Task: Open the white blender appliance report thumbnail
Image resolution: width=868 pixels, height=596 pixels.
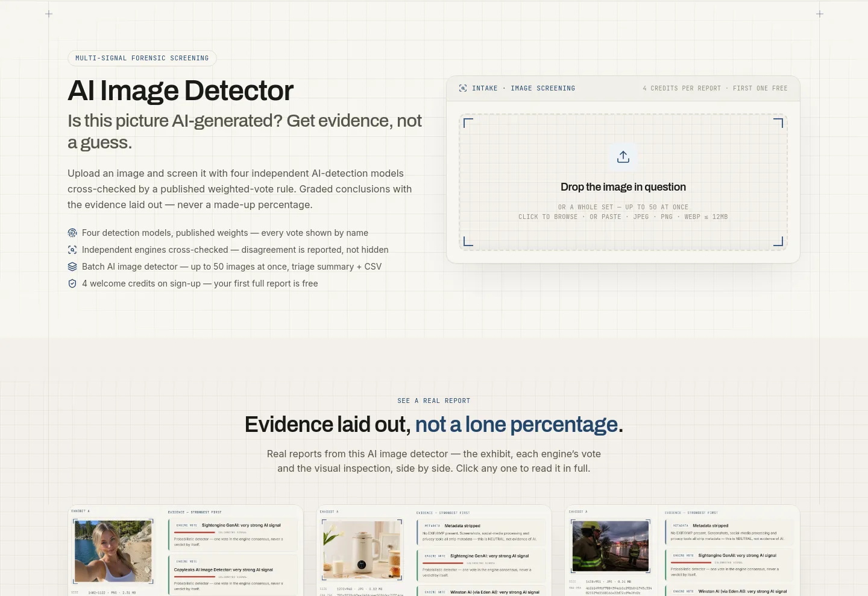Action: click(x=362, y=550)
